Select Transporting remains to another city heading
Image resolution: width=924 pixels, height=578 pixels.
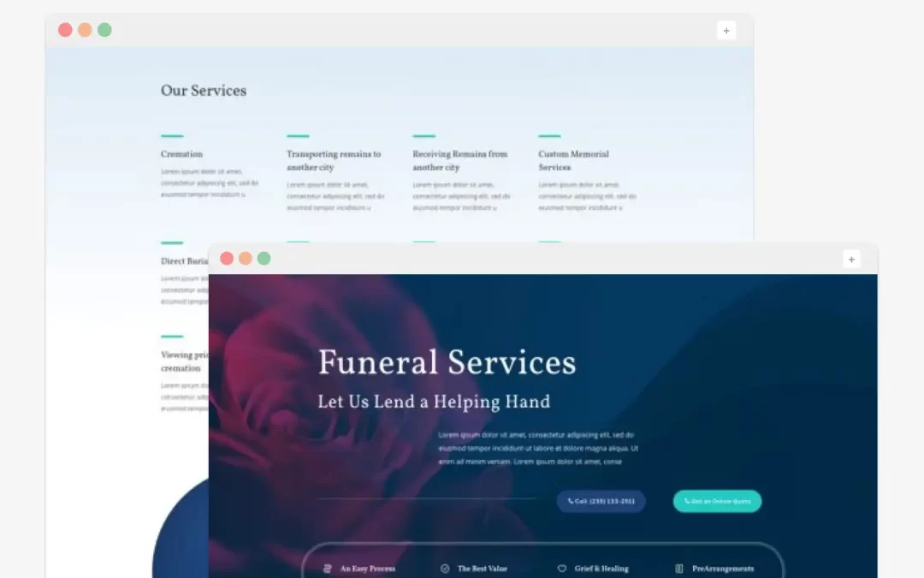pyautogui.click(x=334, y=160)
